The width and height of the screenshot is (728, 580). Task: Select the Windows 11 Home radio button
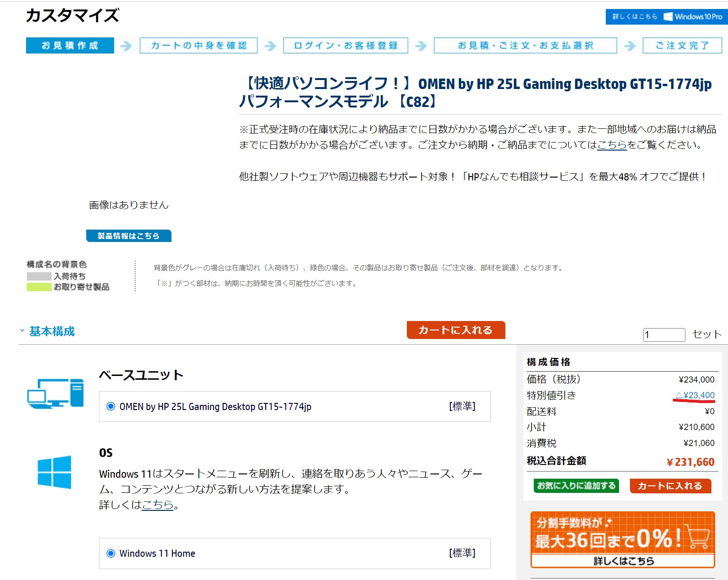point(111,553)
